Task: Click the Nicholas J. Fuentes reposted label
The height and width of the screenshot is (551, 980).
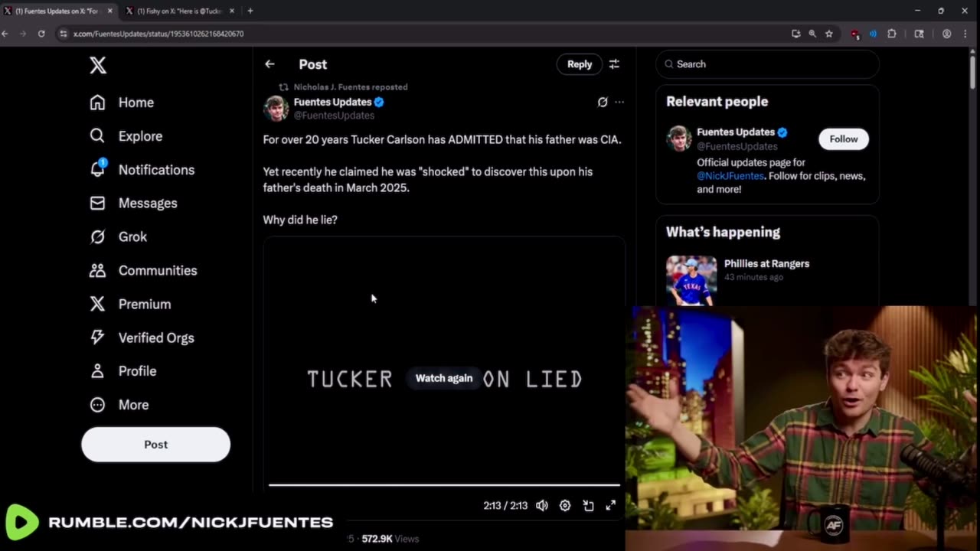Action: [x=351, y=87]
